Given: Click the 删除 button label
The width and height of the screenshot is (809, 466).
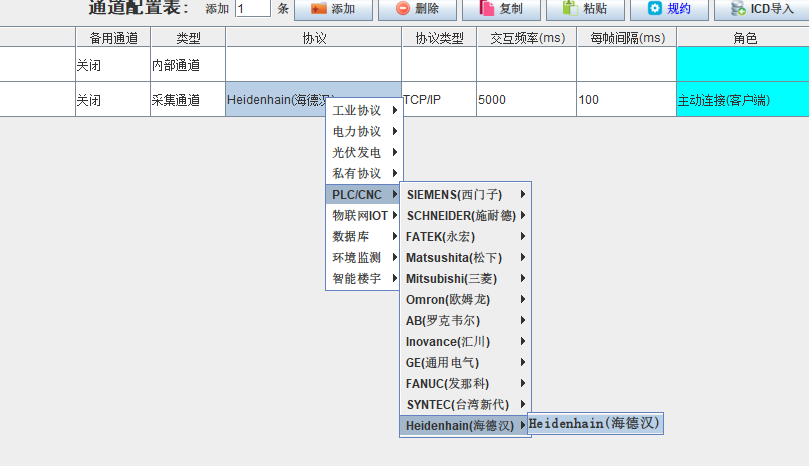Looking at the screenshot, I should (x=427, y=9).
